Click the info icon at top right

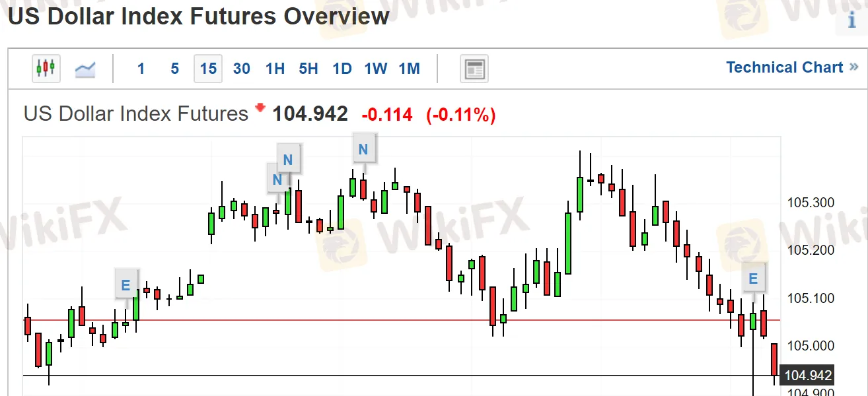(852, 20)
